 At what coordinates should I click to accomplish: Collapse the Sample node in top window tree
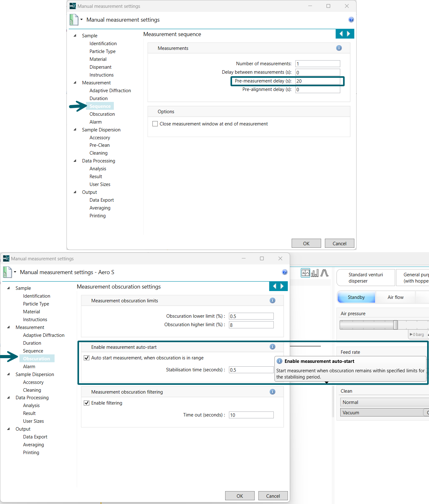tap(75, 36)
